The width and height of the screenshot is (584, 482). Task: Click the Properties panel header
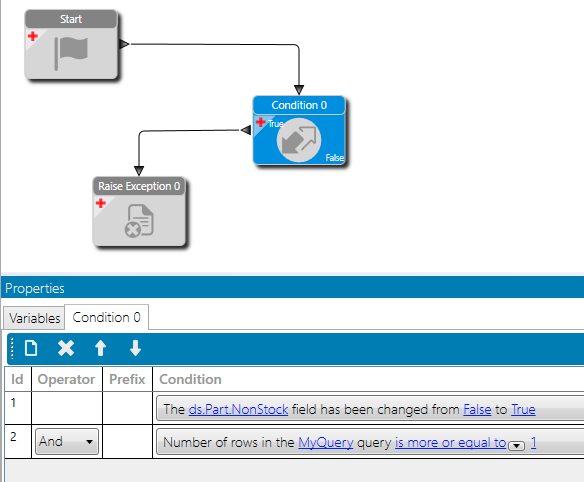(292, 288)
